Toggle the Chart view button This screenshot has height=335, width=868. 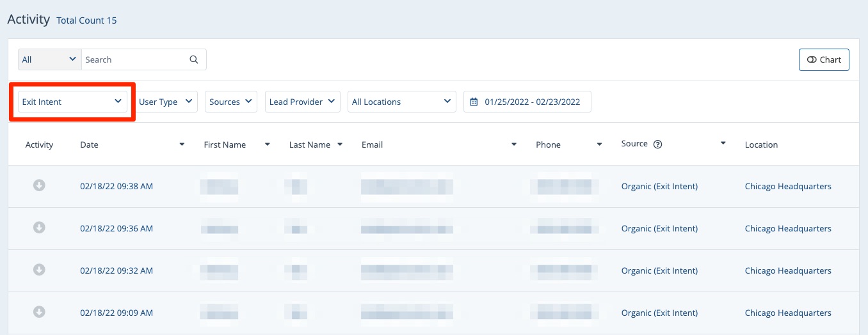pos(824,59)
